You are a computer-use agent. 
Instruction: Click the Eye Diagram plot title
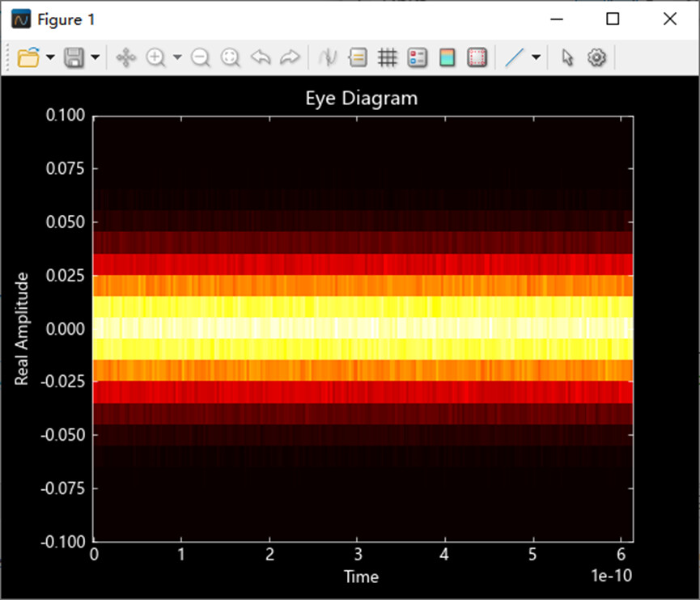coord(362,99)
